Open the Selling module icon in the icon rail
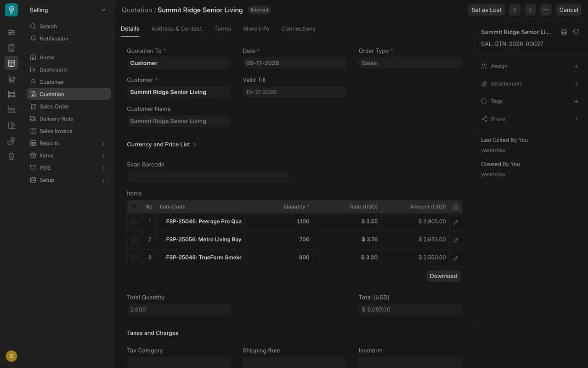The image size is (588, 368). point(11,63)
